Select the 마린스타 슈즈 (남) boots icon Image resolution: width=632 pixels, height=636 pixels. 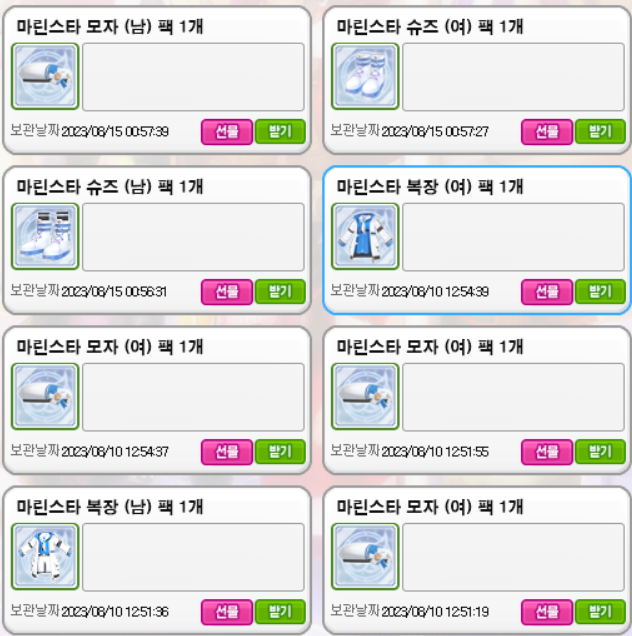coord(45,236)
